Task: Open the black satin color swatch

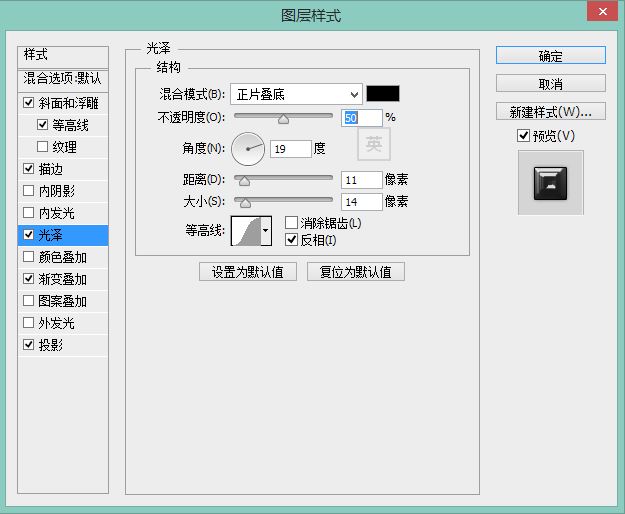Action: (383, 94)
